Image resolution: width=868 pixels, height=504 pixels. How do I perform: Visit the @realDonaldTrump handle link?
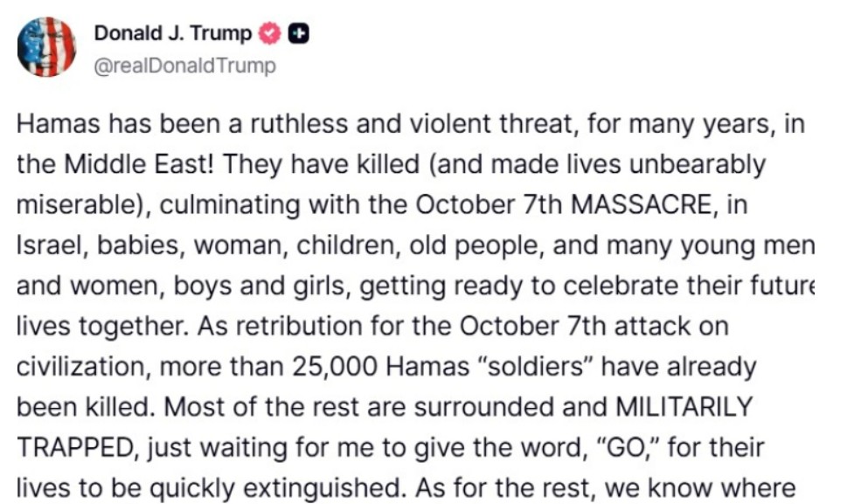(x=184, y=66)
